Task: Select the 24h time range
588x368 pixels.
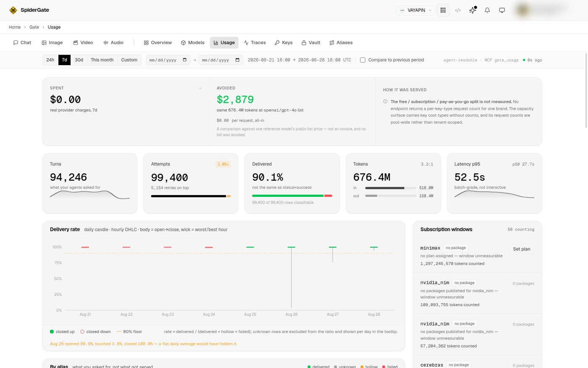Action: pos(50,60)
